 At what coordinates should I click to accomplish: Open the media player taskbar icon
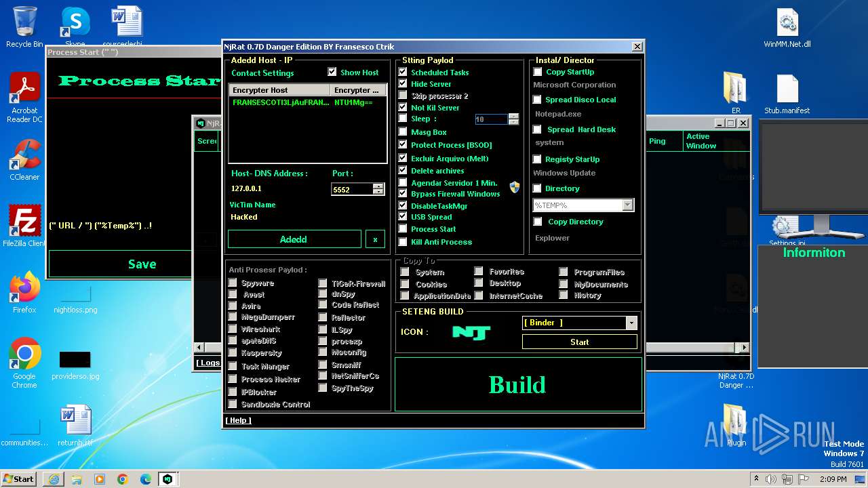[100, 479]
